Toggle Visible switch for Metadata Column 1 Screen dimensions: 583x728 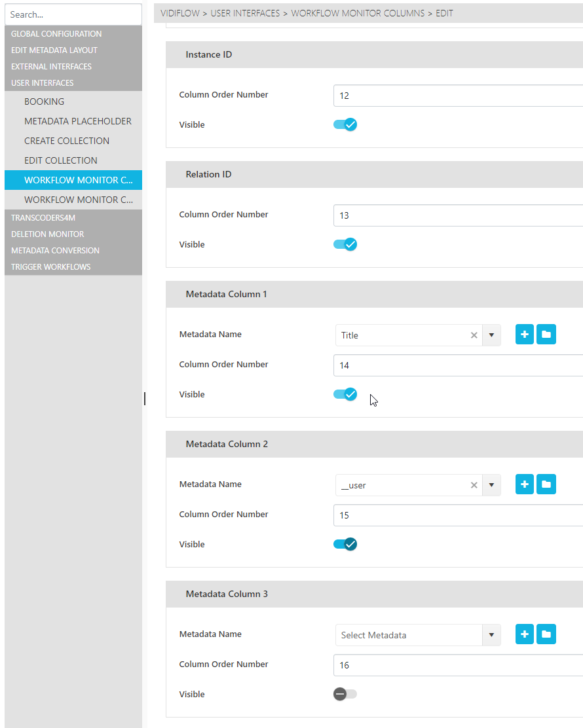pyautogui.click(x=345, y=394)
